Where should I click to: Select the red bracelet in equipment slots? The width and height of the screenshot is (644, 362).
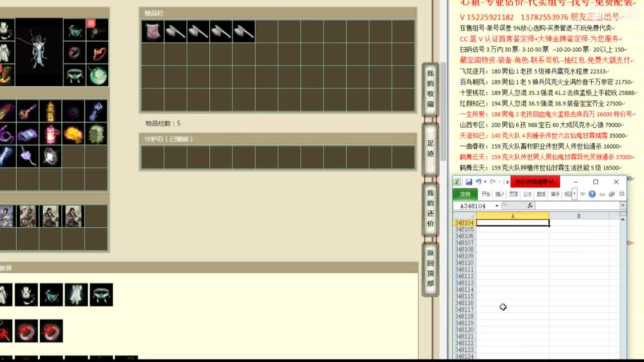pyautogui.click(x=97, y=53)
